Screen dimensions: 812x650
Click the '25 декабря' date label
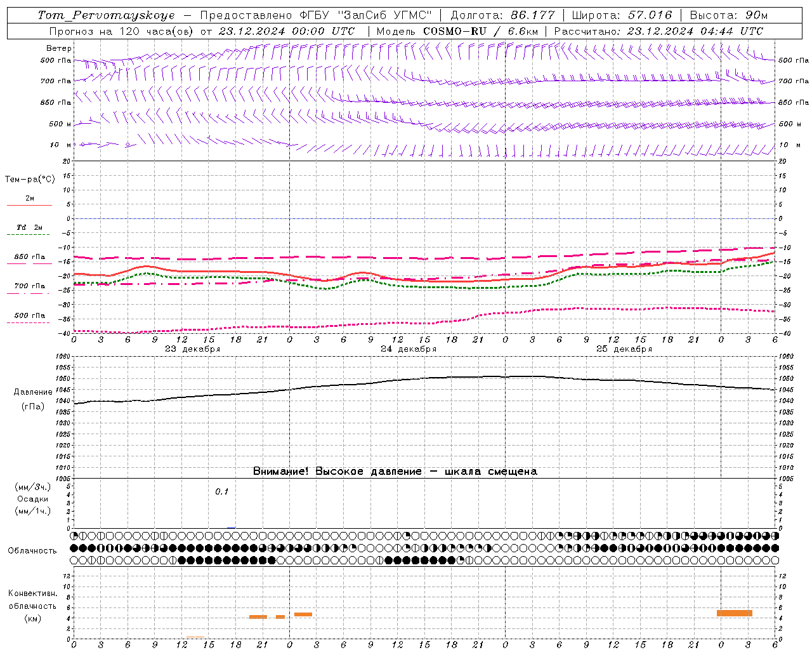click(x=624, y=349)
